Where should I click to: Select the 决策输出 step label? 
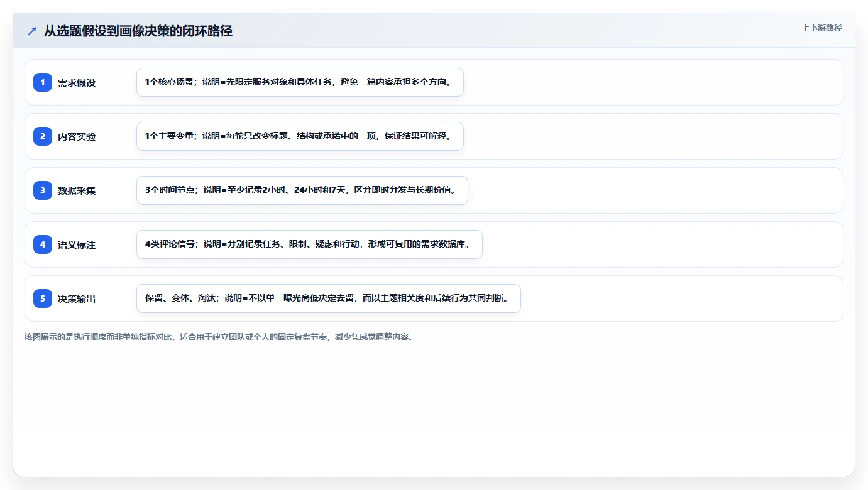pyautogui.click(x=77, y=298)
